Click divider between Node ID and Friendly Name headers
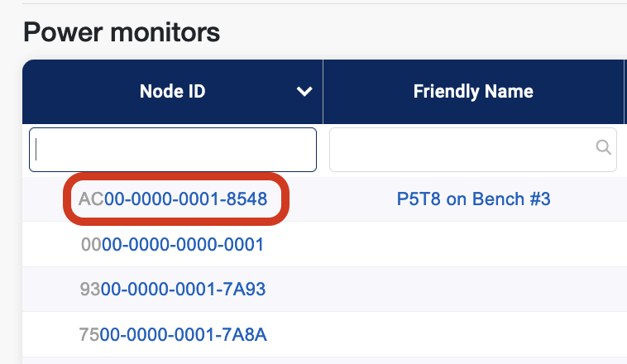The height and width of the screenshot is (364, 627). pos(323,92)
